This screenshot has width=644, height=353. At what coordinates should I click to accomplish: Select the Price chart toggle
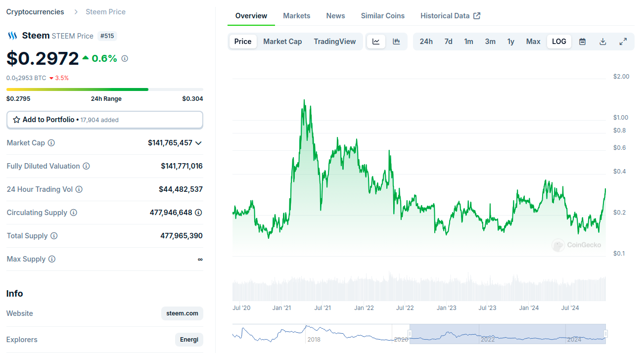pos(243,42)
